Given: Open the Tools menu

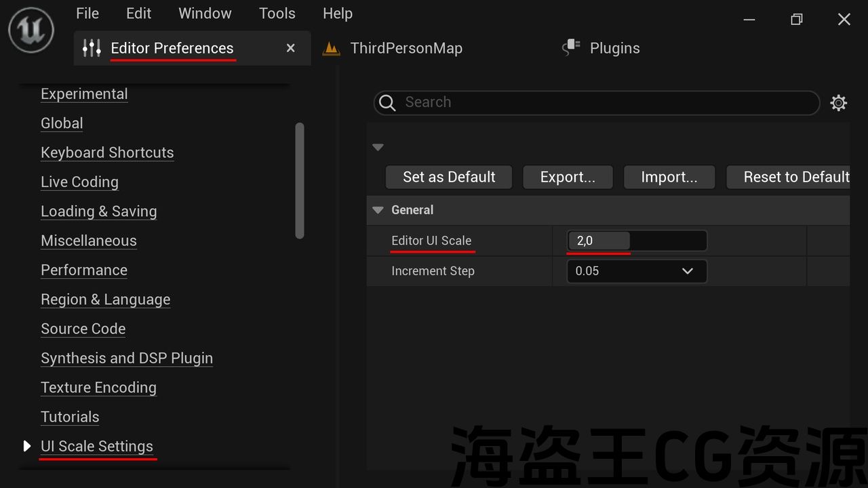Looking at the screenshot, I should pos(277,14).
